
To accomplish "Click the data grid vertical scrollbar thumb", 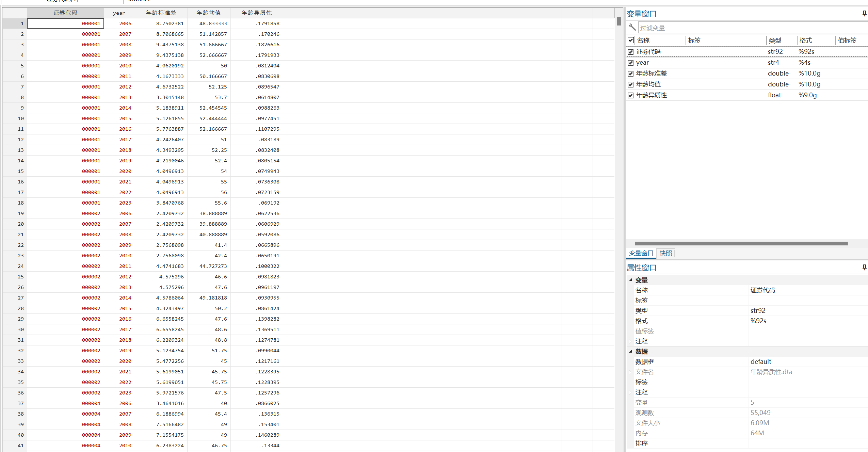I will click(619, 21).
